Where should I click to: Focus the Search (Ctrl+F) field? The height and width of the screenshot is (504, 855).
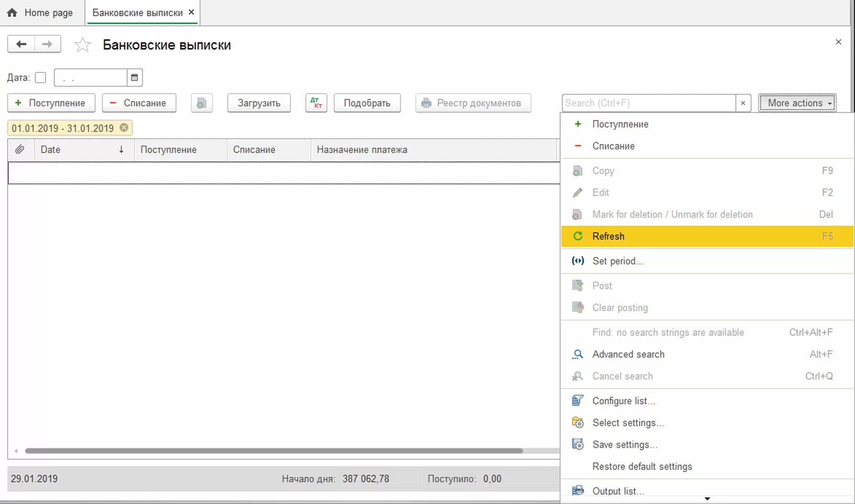(x=649, y=103)
